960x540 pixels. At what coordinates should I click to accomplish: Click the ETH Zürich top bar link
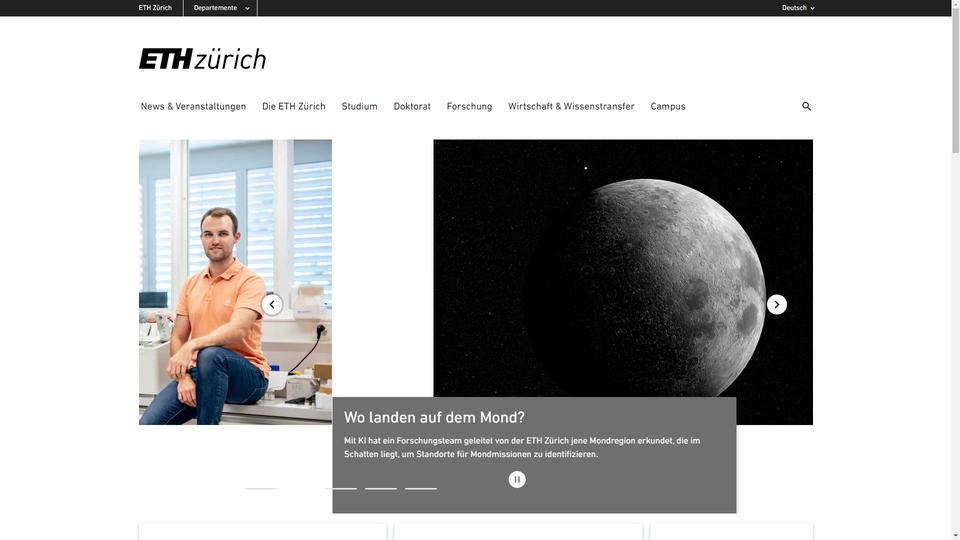[155, 8]
